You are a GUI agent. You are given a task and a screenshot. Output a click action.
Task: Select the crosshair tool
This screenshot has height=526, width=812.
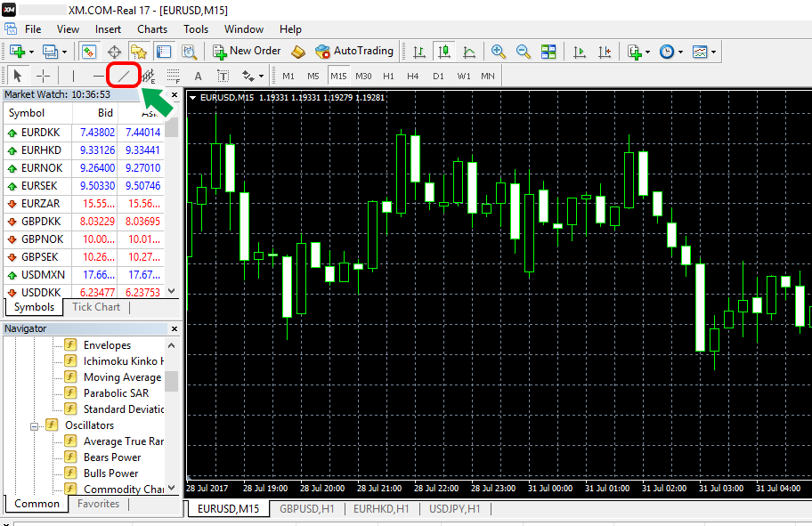44,77
